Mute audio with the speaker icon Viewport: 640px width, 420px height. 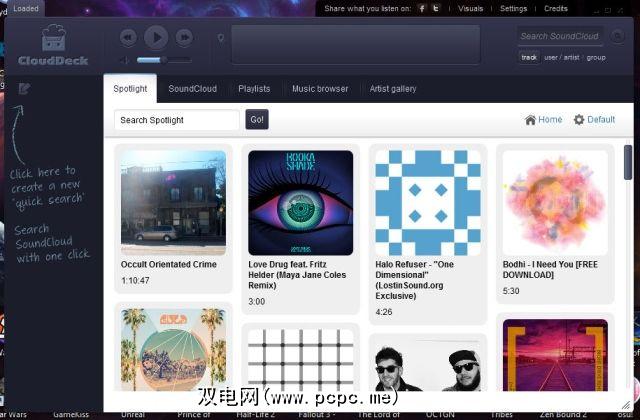[124, 60]
